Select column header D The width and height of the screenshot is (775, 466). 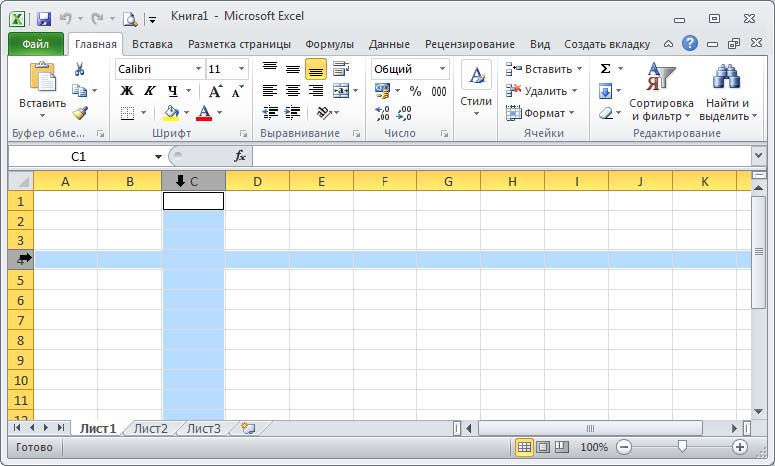[257, 181]
